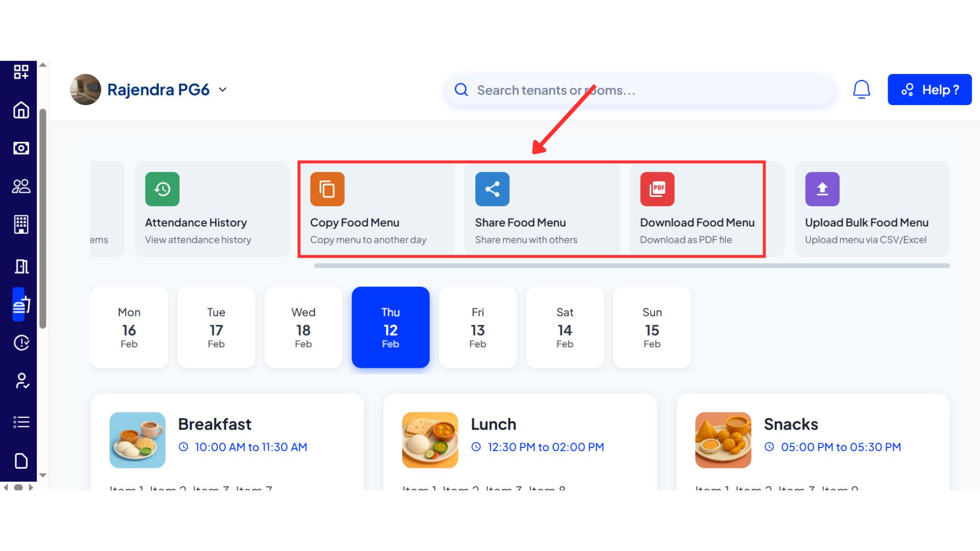Expand the Rajendra PG6 property dropdown
The height and width of the screenshot is (551, 980).
click(223, 90)
